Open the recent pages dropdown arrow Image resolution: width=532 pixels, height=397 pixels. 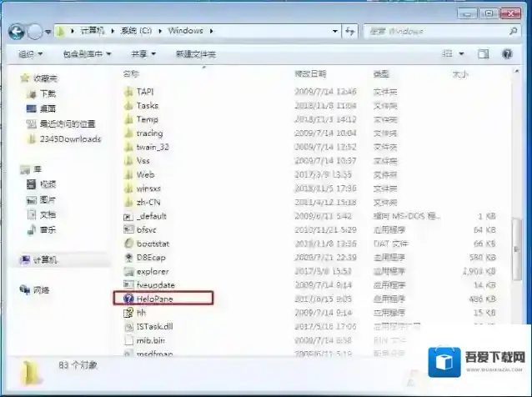[x=48, y=32]
